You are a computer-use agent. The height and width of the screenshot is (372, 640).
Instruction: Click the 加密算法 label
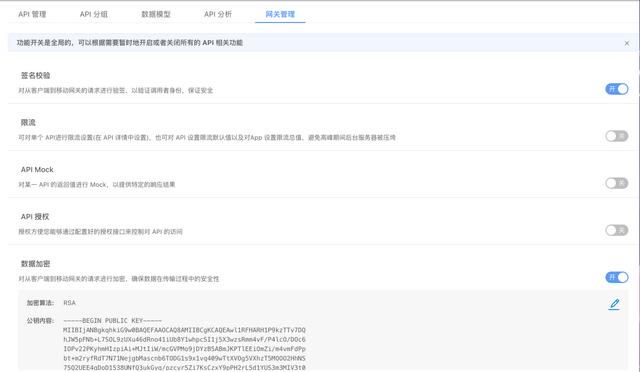click(40, 303)
